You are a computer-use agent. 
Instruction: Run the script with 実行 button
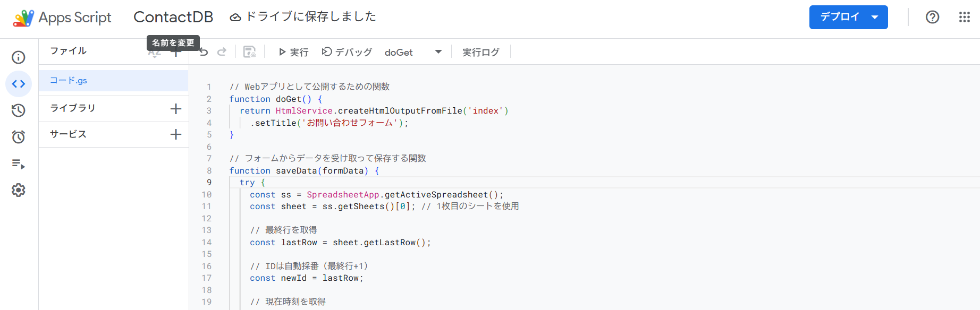click(x=293, y=52)
